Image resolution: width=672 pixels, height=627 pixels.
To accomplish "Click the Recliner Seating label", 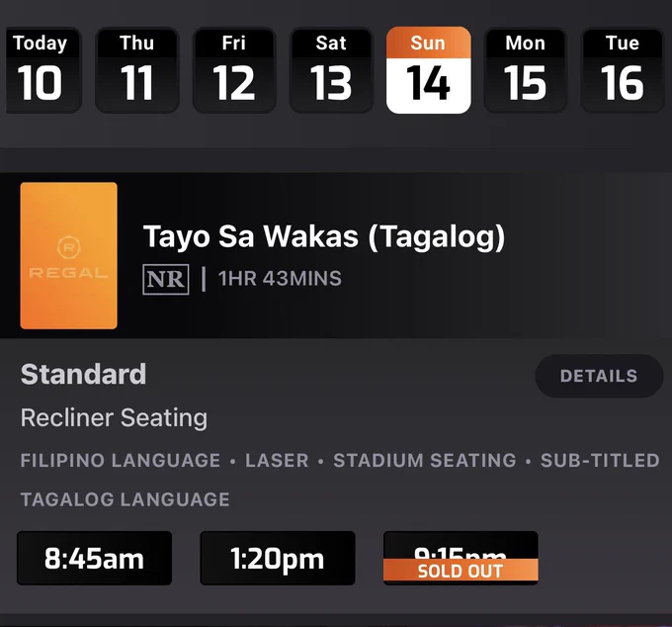I will (114, 417).
